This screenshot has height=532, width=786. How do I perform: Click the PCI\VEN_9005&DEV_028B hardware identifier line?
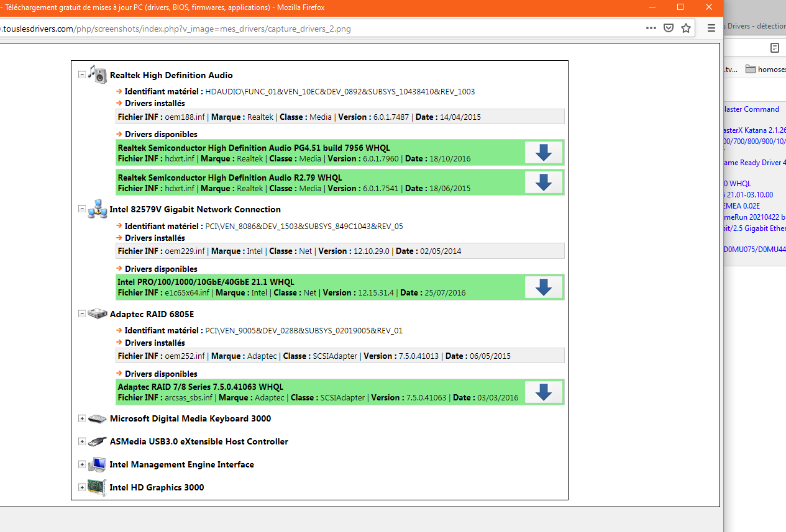(x=259, y=331)
